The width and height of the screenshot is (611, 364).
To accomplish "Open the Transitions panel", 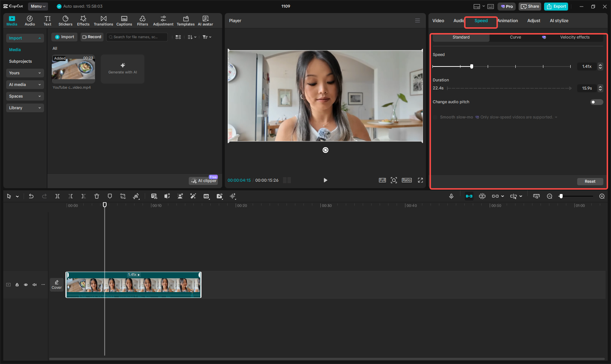I will click(103, 20).
